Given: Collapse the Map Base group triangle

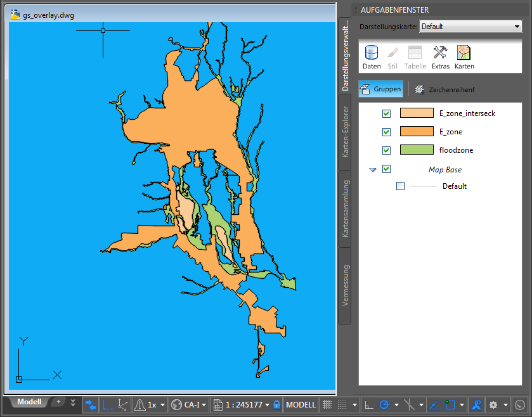Looking at the screenshot, I should click(373, 170).
